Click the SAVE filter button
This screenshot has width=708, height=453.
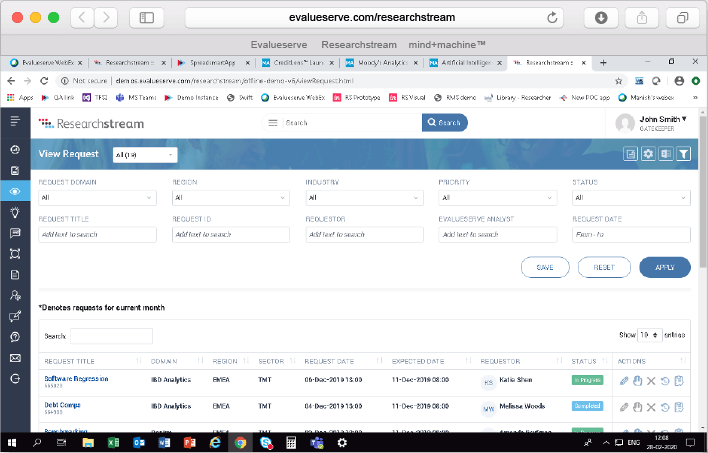coord(545,267)
